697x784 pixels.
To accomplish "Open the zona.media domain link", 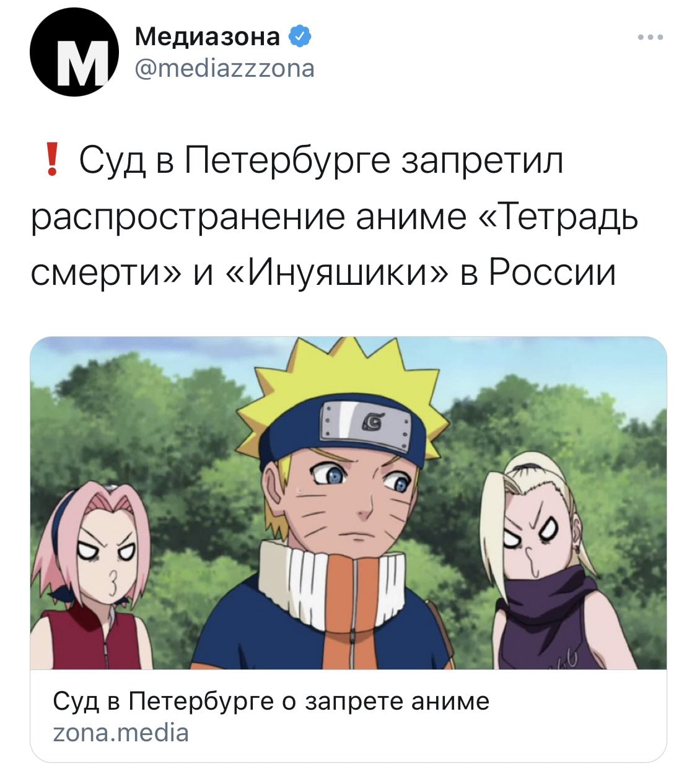I will 121,733.
